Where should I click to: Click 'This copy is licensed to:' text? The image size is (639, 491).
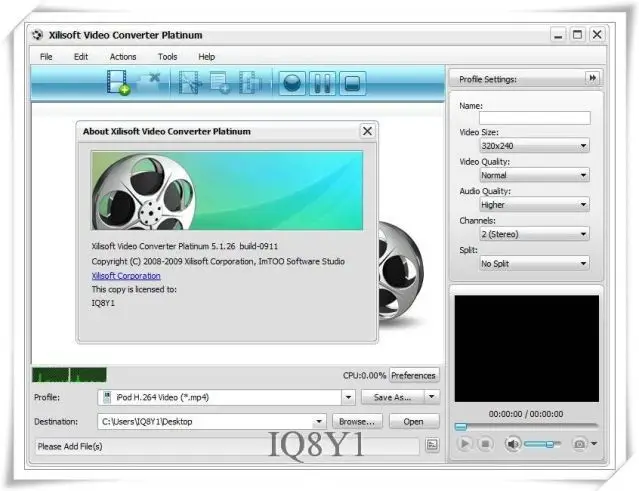tap(134, 290)
